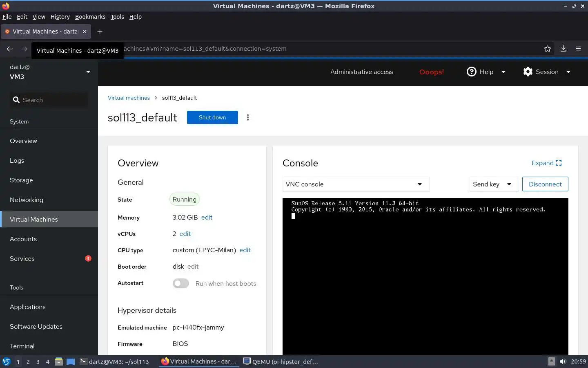
Task: Expand the Session dropdown arrow
Action: tap(568, 72)
